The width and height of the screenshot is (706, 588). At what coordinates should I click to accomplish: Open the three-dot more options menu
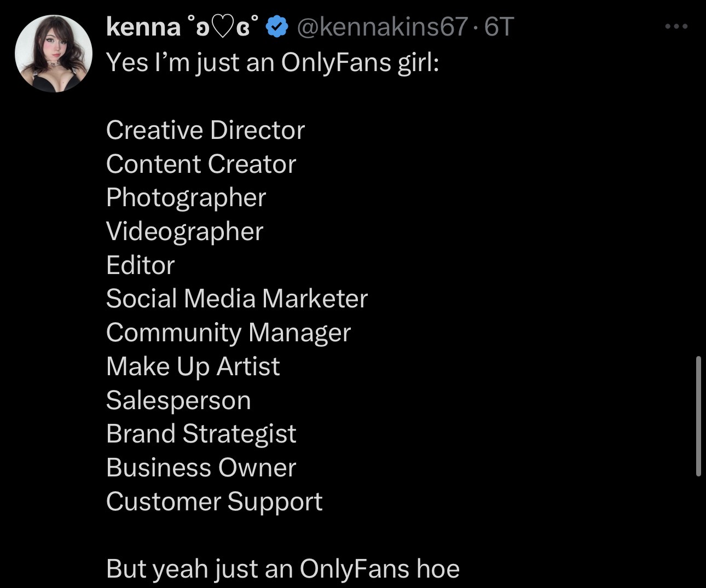pos(676,26)
